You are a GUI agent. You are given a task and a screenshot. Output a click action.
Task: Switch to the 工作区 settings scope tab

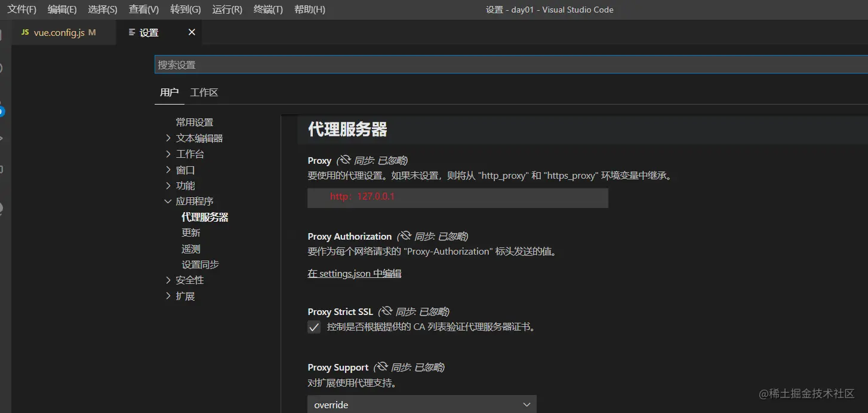click(204, 93)
